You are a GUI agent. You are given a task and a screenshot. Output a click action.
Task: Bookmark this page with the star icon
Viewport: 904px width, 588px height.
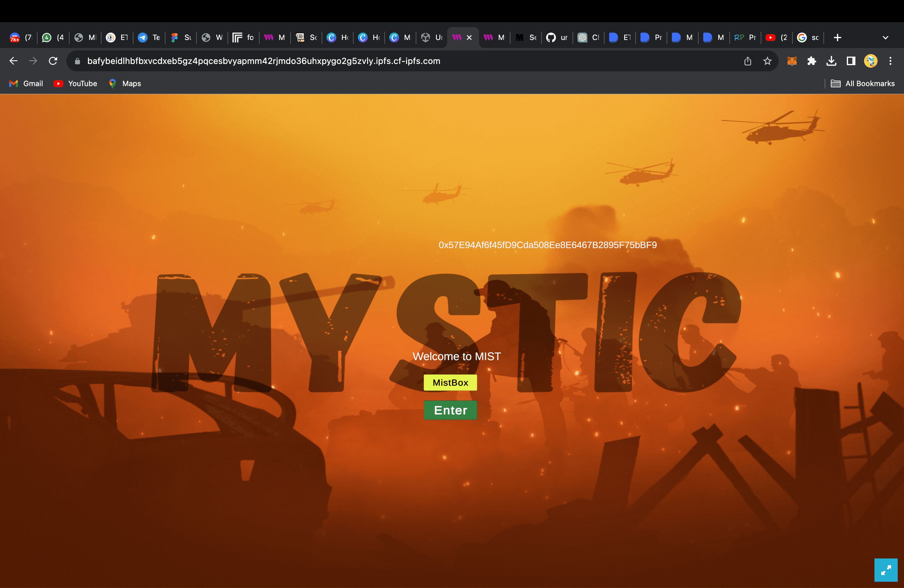767,61
